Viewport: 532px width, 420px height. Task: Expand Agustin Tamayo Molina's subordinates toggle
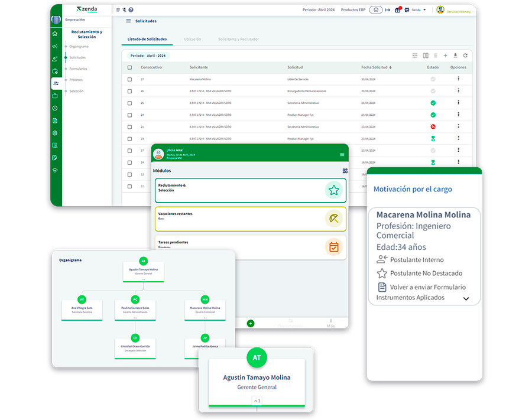257,401
